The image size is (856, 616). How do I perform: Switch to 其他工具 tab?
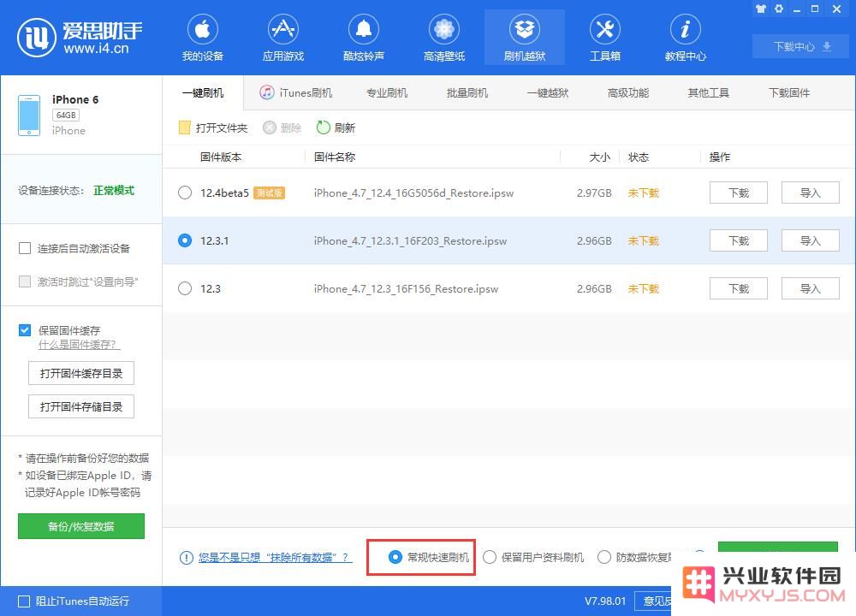709,92
